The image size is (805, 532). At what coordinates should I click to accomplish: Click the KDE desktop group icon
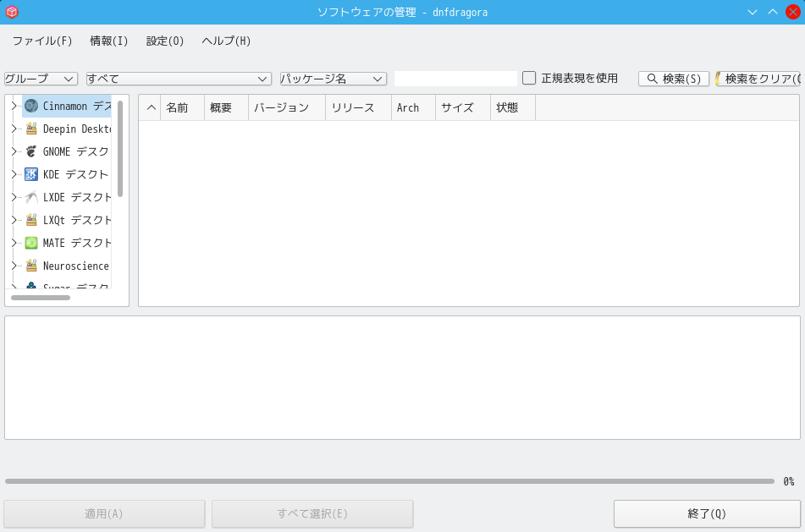point(31,174)
